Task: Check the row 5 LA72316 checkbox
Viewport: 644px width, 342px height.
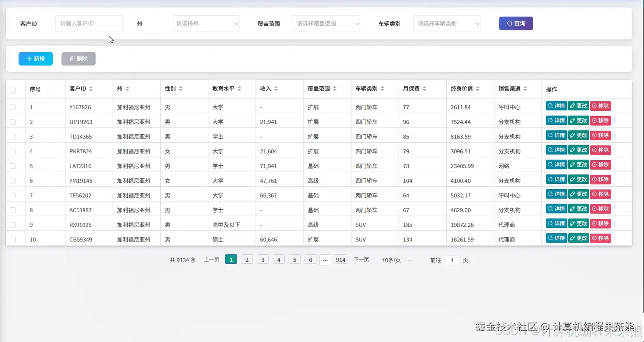Action: [13, 166]
